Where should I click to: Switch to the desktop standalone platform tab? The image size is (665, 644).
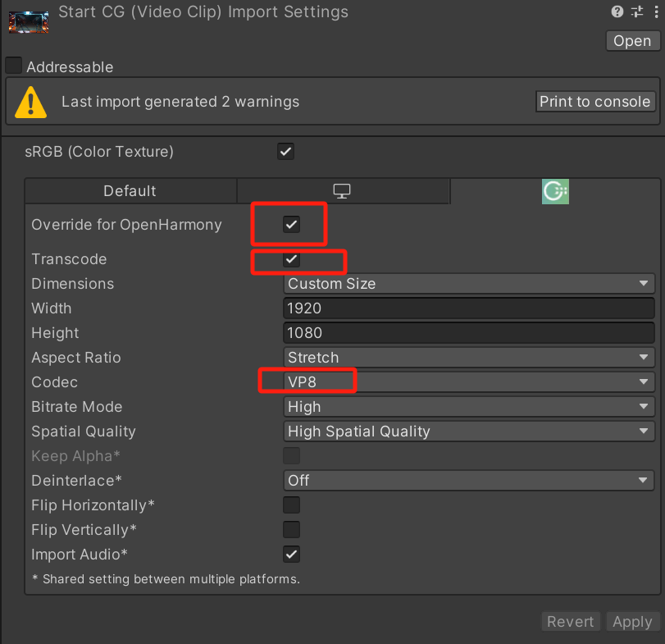[342, 191]
